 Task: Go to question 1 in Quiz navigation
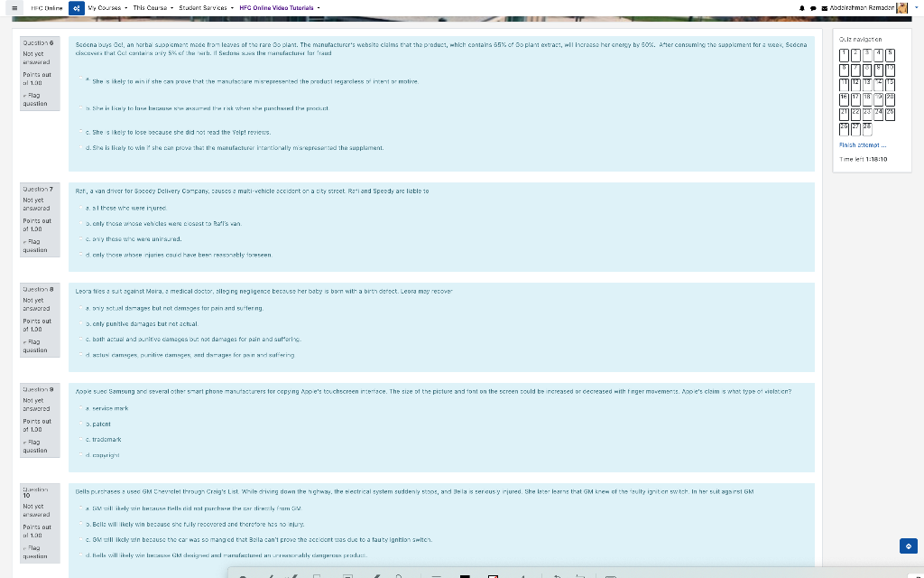844,55
